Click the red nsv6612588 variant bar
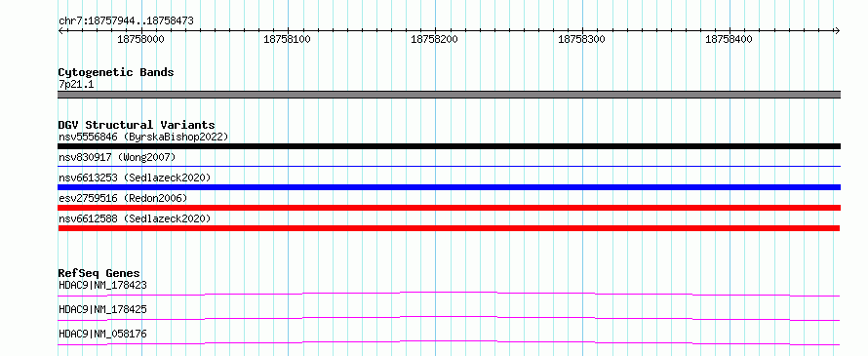 coord(449,228)
